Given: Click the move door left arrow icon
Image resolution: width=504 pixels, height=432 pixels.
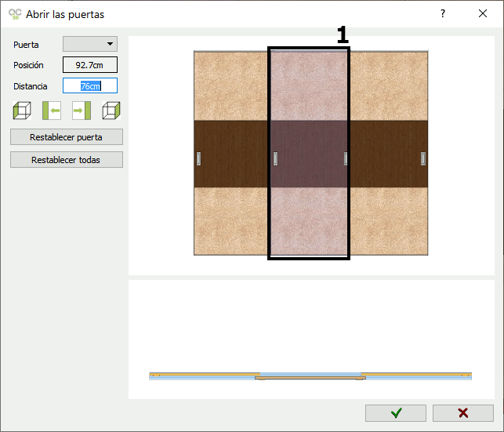Looking at the screenshot, I should (x=52, y=111).
